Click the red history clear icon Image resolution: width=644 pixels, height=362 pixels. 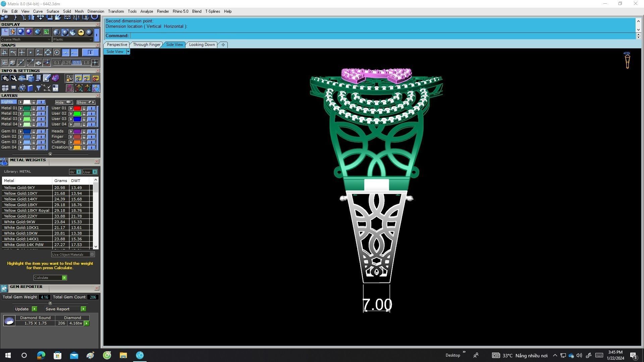tap(96, 78)
